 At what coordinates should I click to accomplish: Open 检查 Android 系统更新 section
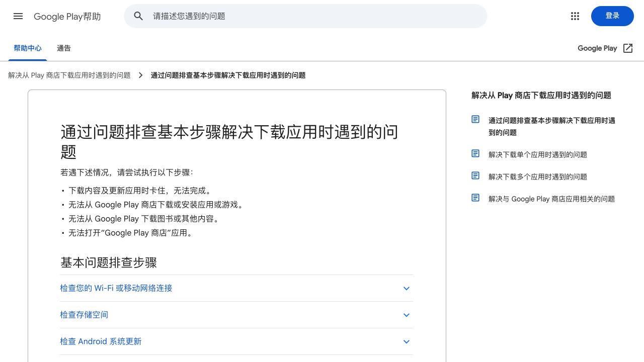pos(236,341)
